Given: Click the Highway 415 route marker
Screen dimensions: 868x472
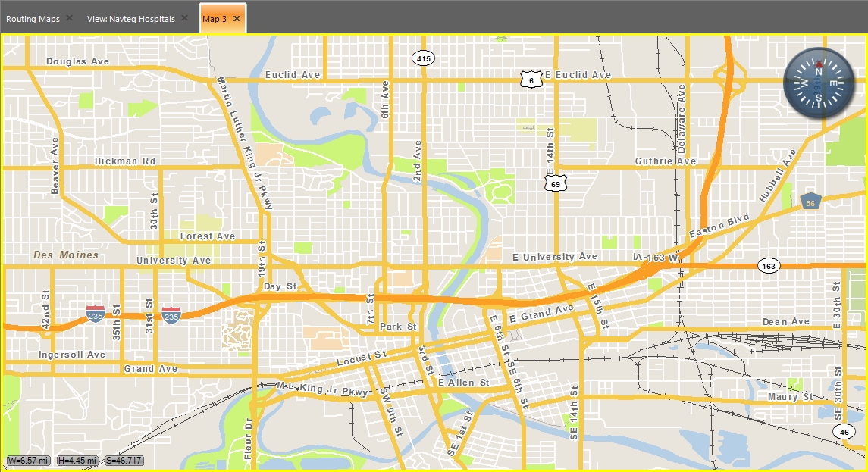Looking at the screenshot, I should [x=424, y=58].
